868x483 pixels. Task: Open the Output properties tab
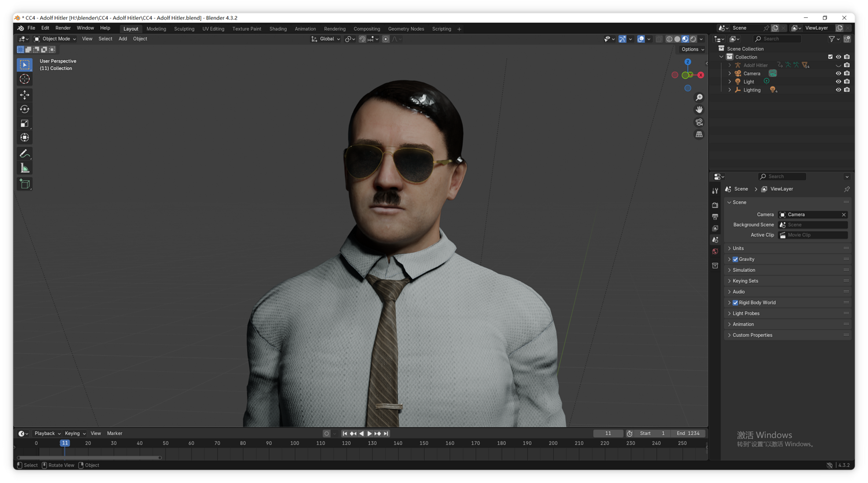(x=715, y=216)
